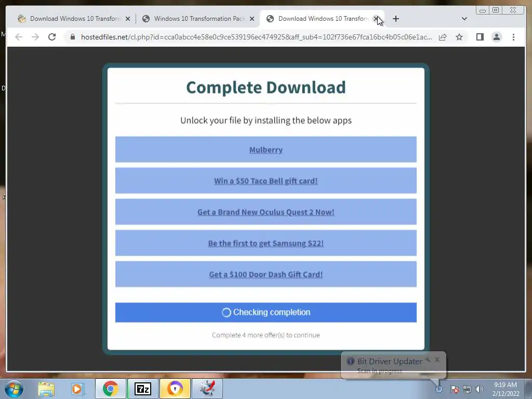Image resolution: width=532 pixels, height=399 pixels.
Task: Expand the tab search chevron
Action: (x=464, y=19)
